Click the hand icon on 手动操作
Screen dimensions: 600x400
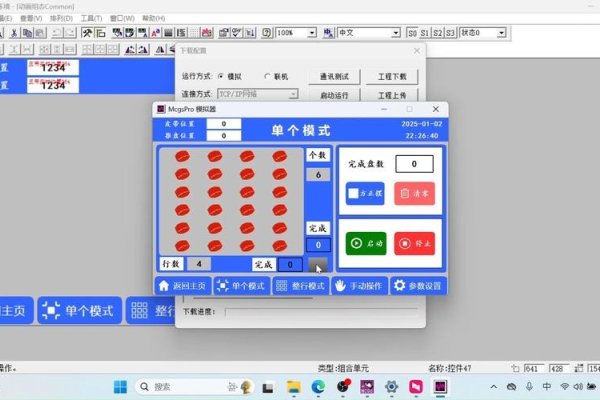point(340,286)
